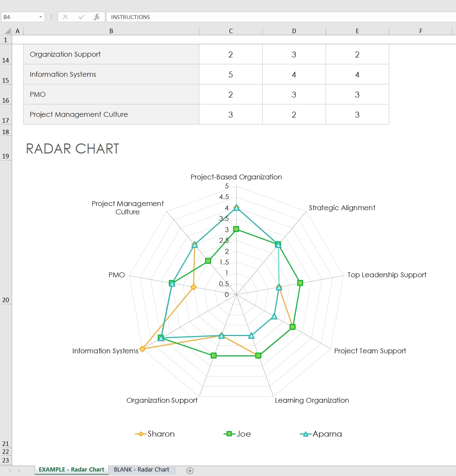Expand the Name Box showing B4
Image resolution: width=456 pixels, height=476 pixels.
pos(19,17)
